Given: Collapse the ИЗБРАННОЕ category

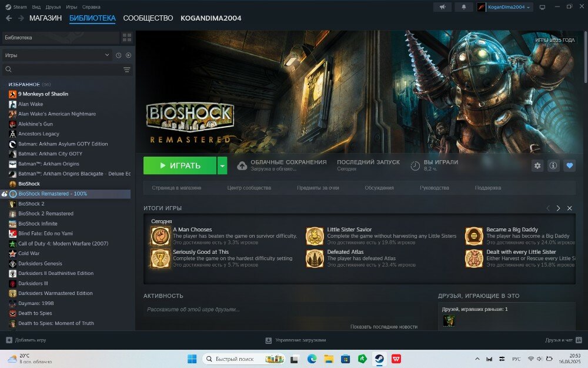Looking at the screenshot, I should click(24, 84).
